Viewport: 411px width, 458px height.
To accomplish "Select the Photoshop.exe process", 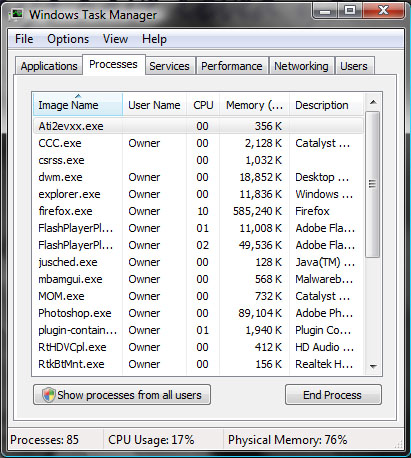I will point(198,313).
